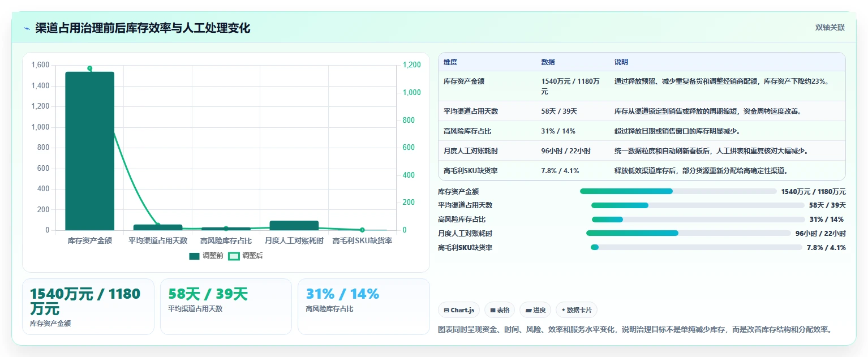
Task: Click table cell 1540万元 / 1180万元
Action: [x=570, y=87]
